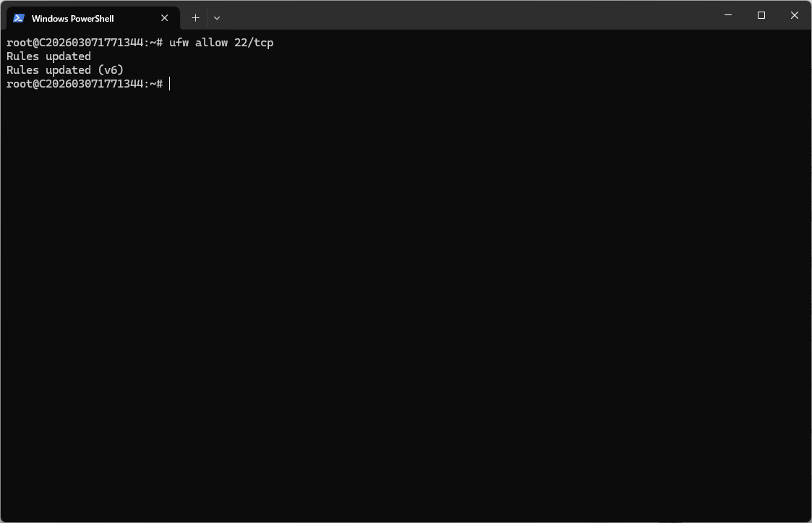Click the first "Rules updated" output line
Image resolution: width=812 pixels, height=523 pixels.
48,56
